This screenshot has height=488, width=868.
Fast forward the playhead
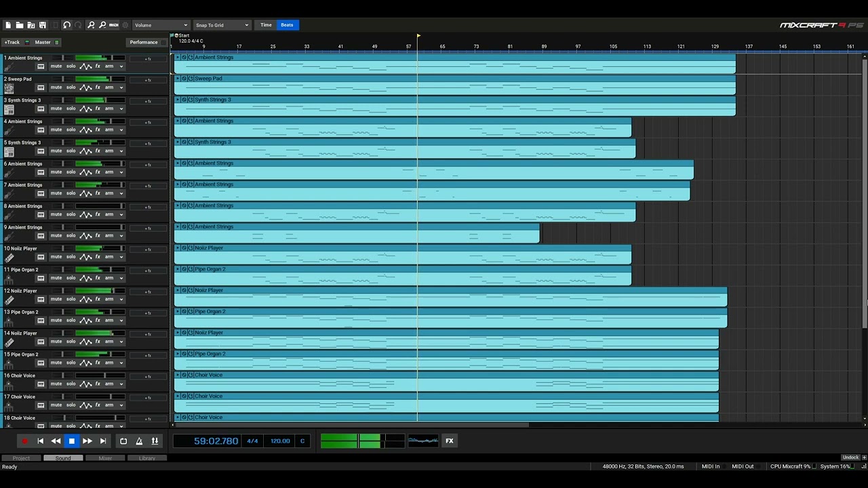87,441
